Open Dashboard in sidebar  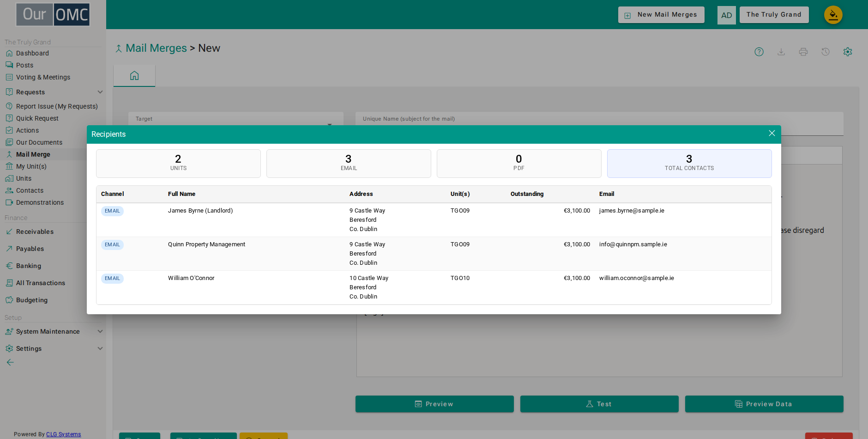[x=32, y=53]
